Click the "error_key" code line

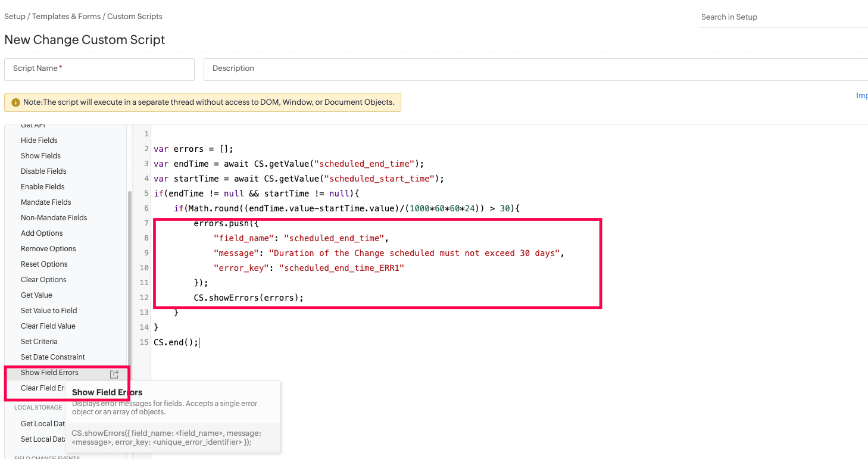[309, 268]
